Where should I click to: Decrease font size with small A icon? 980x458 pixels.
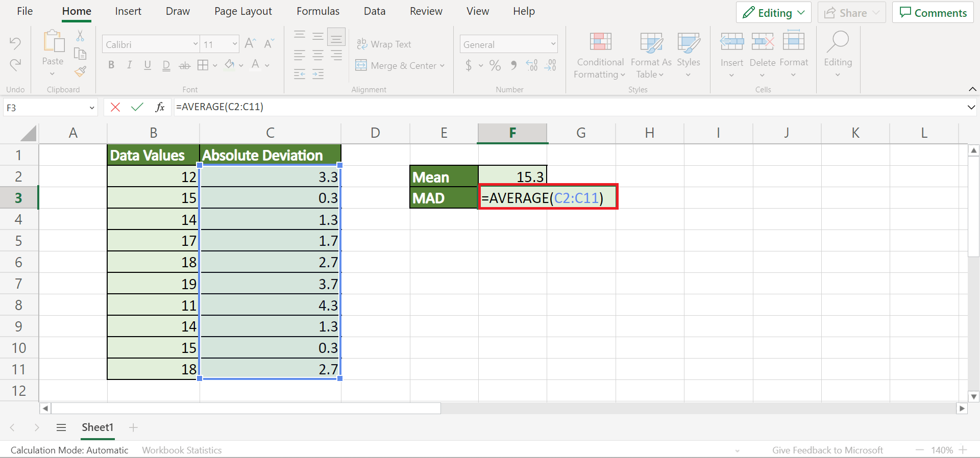(x=269, y=44)
